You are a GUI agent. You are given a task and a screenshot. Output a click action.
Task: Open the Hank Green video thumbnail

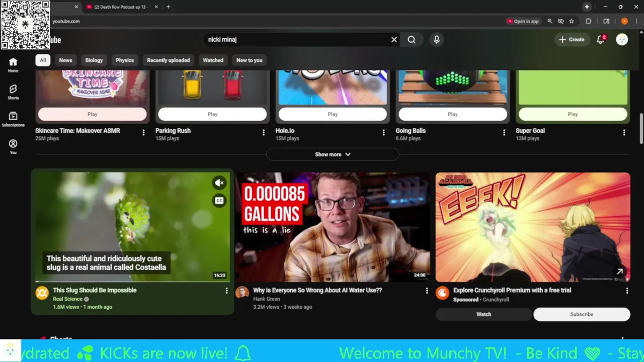tap(333, 227)
